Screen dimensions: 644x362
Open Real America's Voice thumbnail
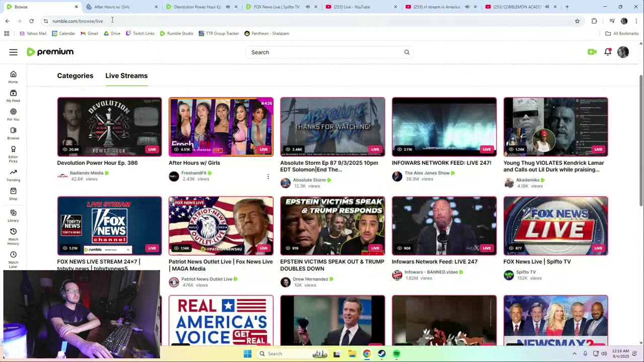221,320
